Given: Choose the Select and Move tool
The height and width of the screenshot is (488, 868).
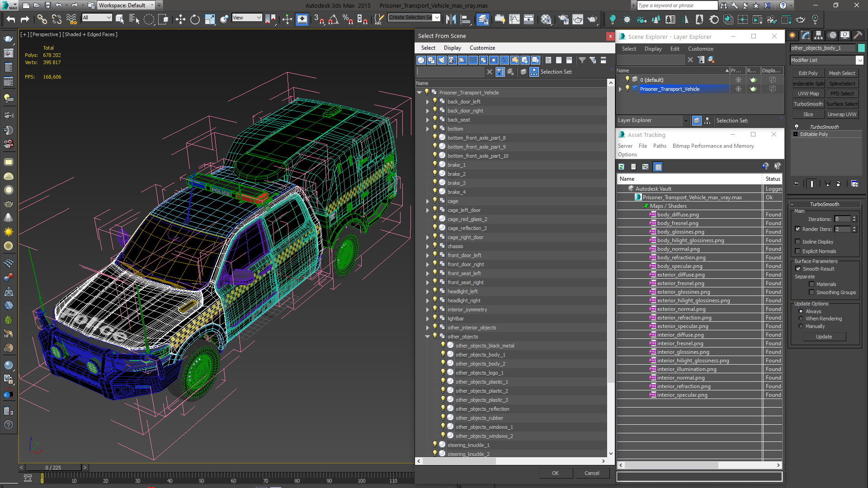Looking at the screenshot, I should [x=180, y=19].
